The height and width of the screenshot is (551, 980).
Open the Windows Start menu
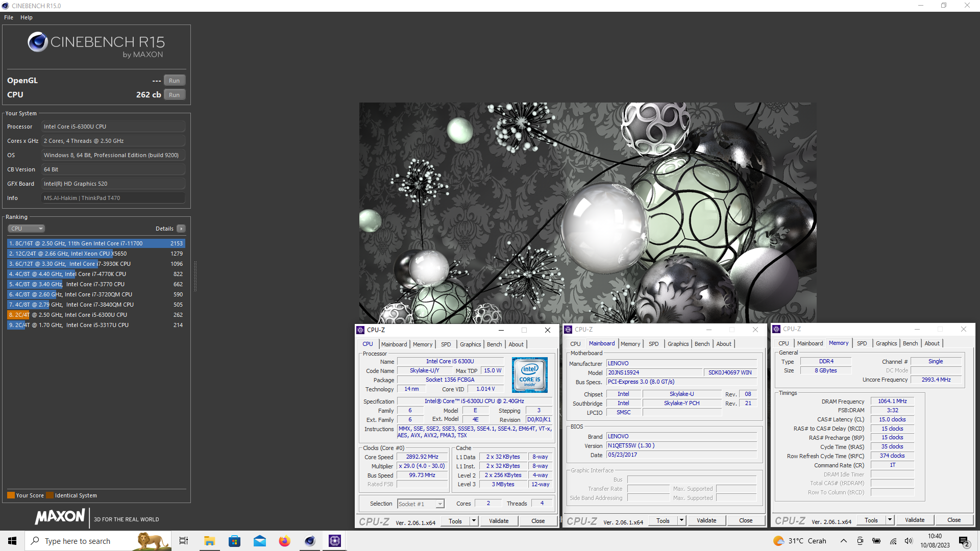[x=12, y=541]
